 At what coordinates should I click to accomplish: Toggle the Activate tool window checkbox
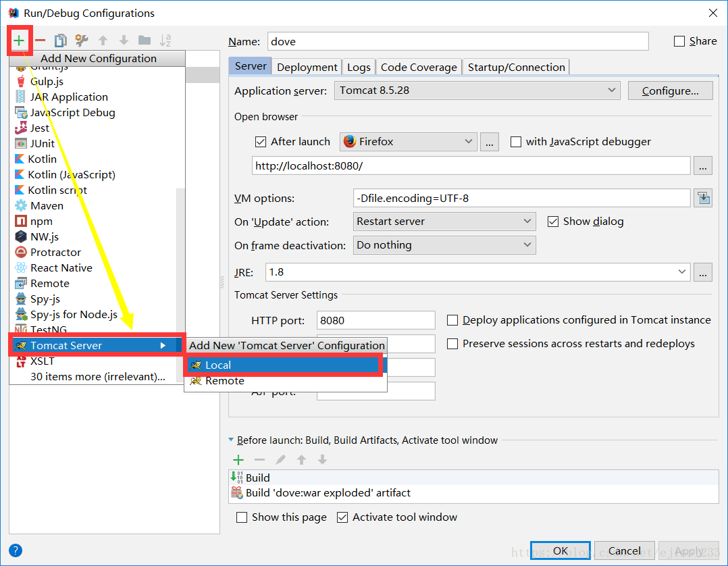[342, 517]
